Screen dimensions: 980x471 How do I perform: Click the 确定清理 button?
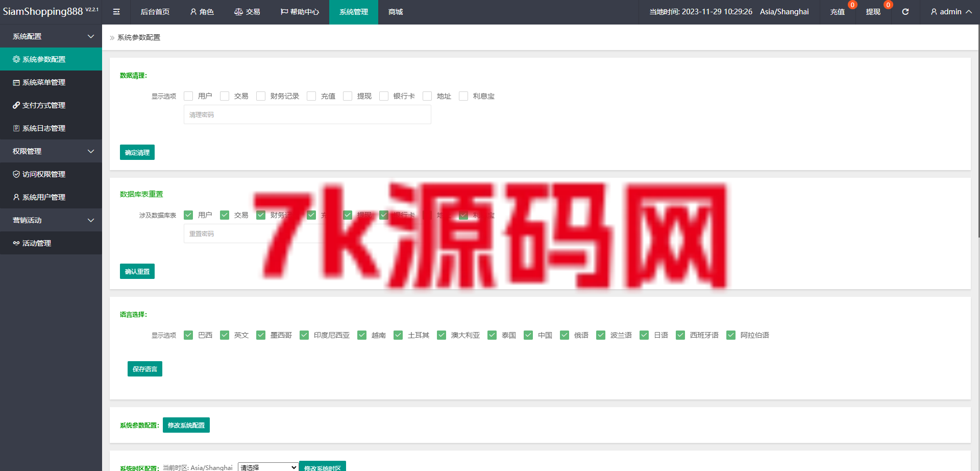coord(137,152)
